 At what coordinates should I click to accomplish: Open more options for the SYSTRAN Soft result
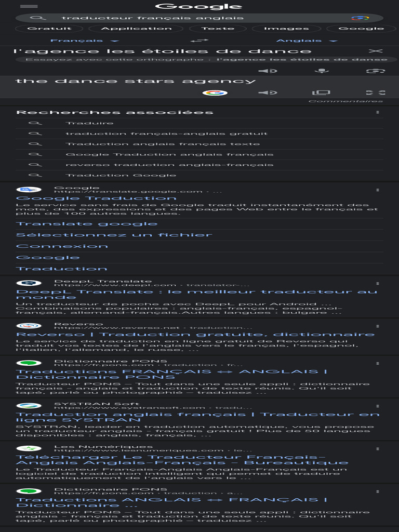[x=378, y=406]
